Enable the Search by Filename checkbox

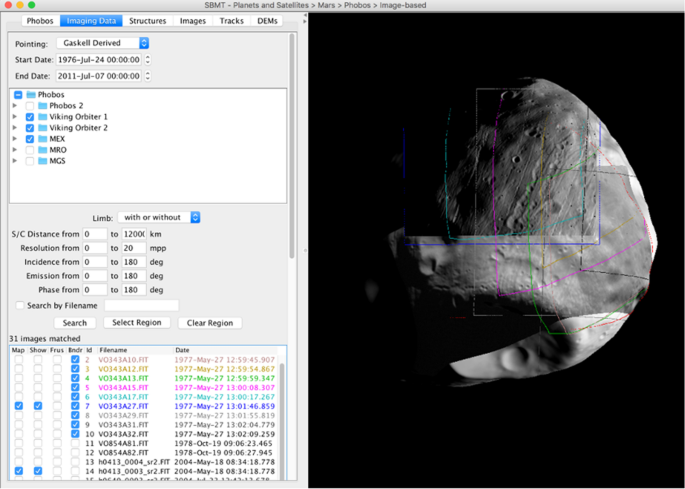pyautogui.click(x=20, y=305)
